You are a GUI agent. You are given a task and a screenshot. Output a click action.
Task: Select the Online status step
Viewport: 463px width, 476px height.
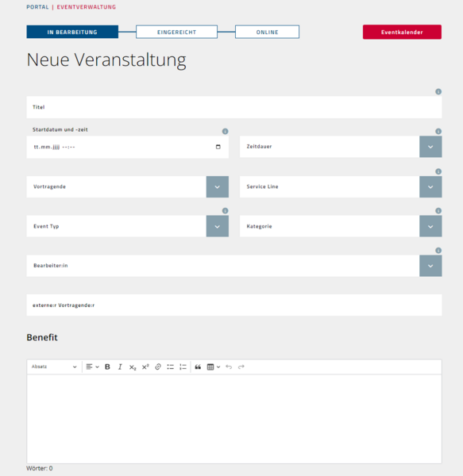(x=267, y=32)
